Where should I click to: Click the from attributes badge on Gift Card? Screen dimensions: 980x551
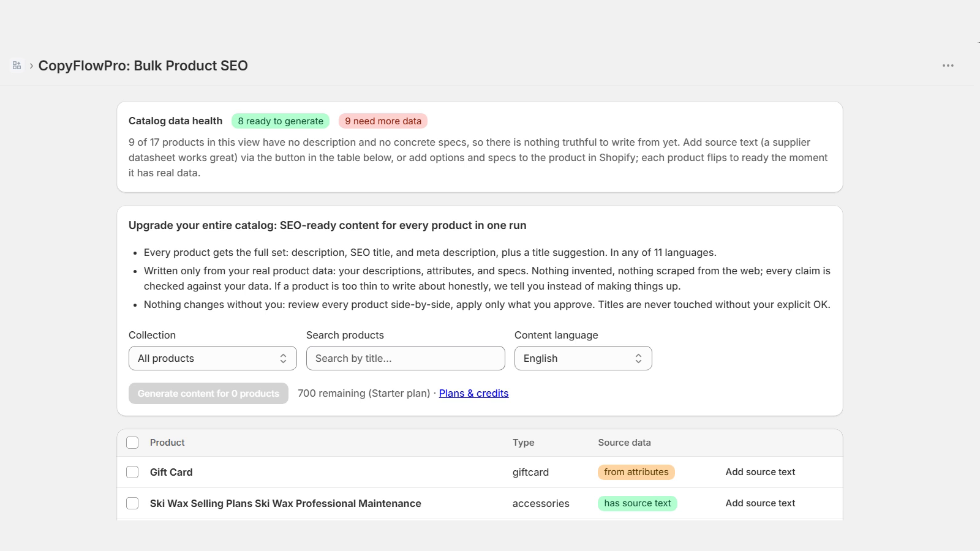pos(636,472)
